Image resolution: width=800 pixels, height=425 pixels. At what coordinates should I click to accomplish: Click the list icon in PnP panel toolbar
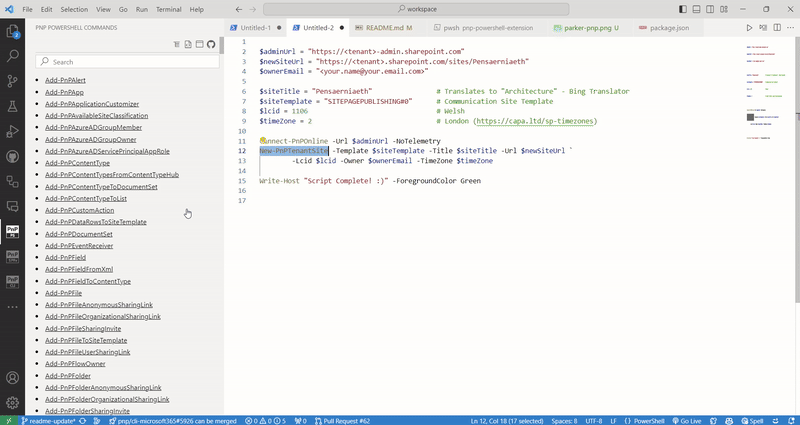177,44
